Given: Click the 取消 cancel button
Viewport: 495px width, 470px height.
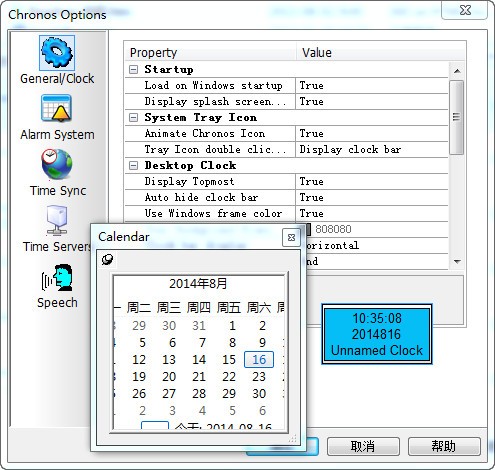Looking at the screenshot, I should 363,446.
